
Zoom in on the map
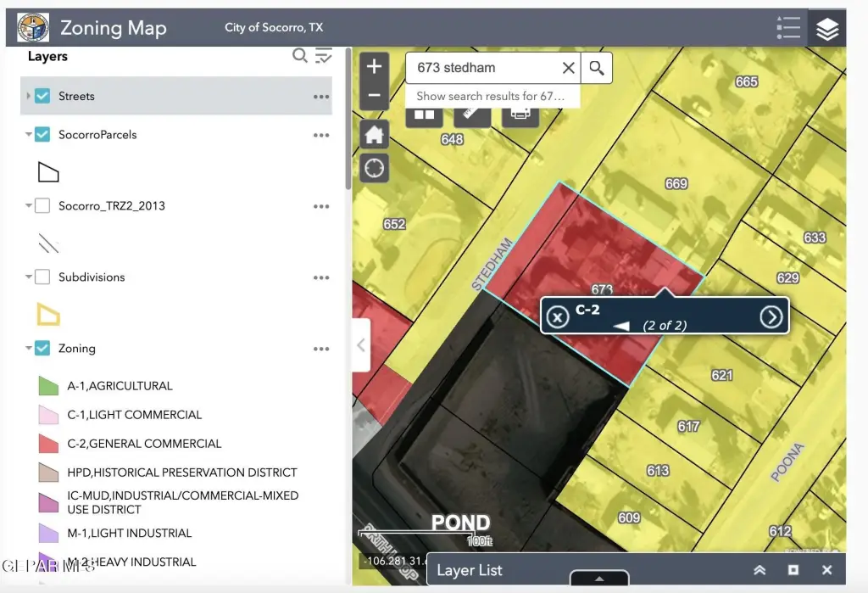click(x=374, y=67)
